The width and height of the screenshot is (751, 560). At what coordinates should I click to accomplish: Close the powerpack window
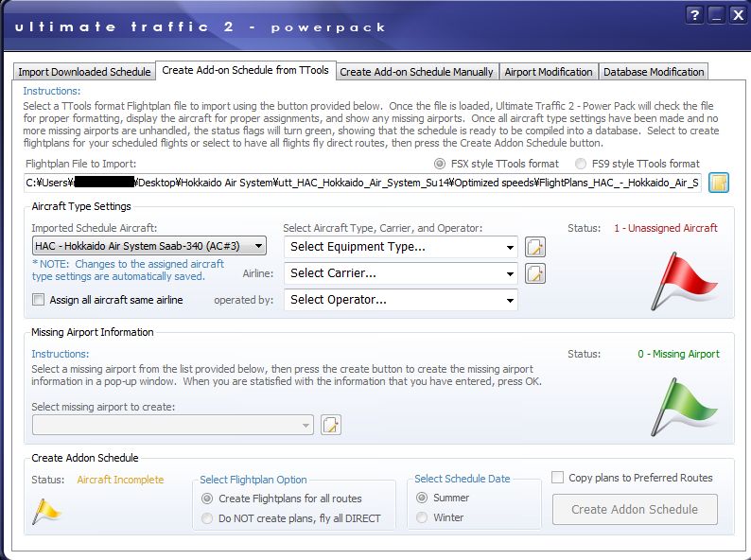(738, 15)
